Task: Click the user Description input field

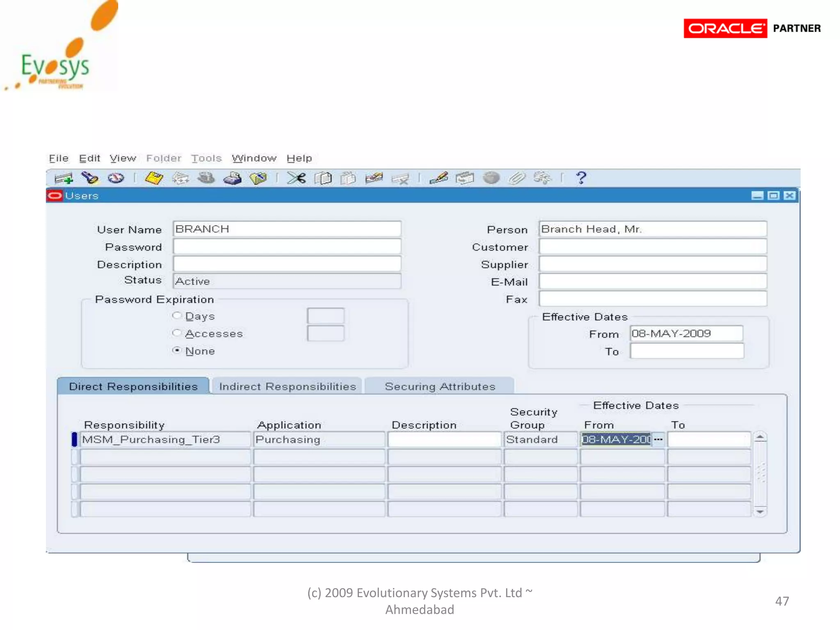Action: tap(287, 264)
